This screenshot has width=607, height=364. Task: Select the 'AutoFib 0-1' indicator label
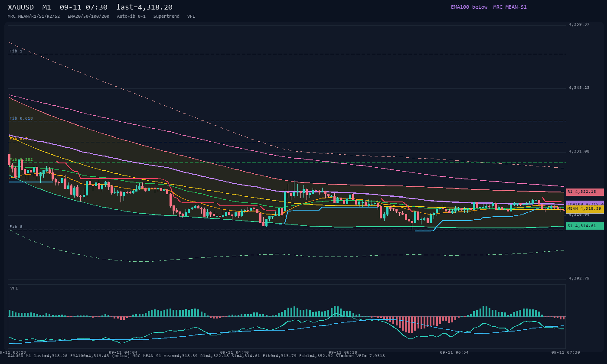coord(131,16)
